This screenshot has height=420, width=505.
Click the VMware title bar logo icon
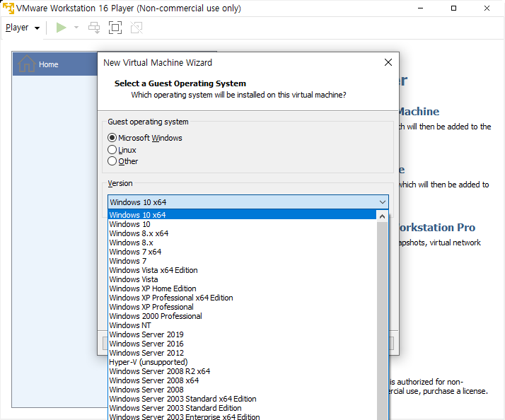coord(8,8)
